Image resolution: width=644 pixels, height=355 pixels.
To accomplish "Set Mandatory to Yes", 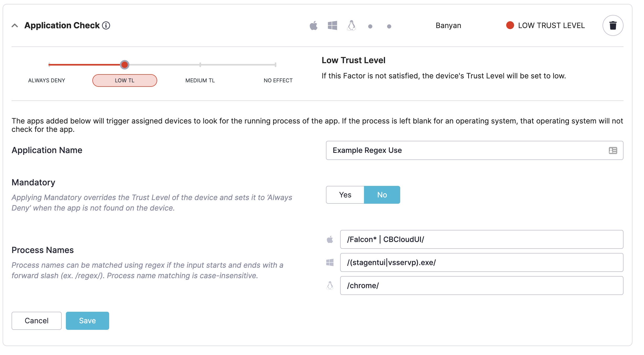I will click(x=345, y=195).
